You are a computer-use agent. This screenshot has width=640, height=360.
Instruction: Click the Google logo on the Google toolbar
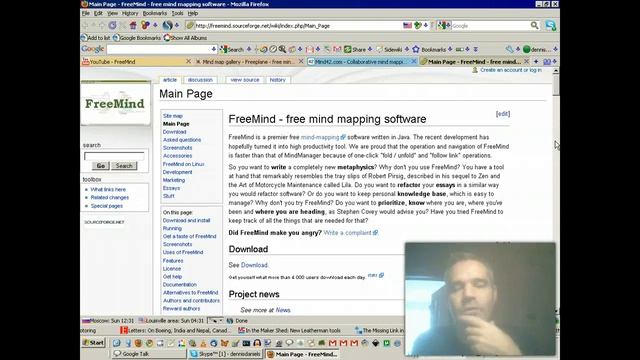tap(93, 49)
